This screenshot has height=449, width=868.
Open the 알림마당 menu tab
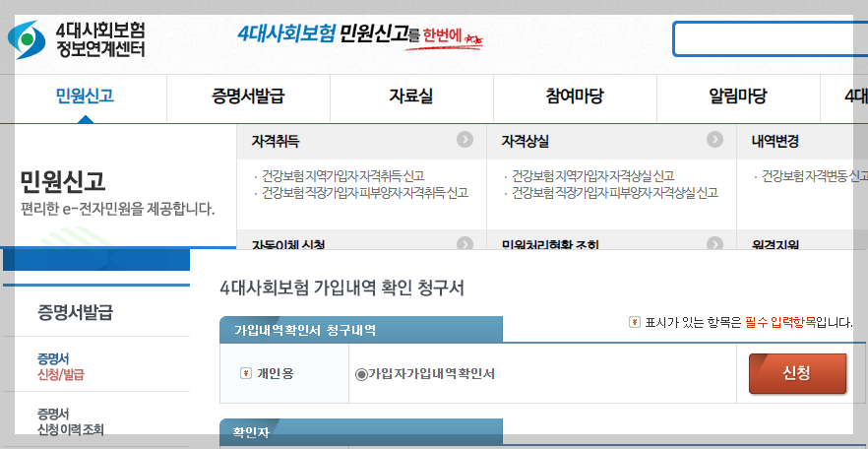click(x=738, y=96)
